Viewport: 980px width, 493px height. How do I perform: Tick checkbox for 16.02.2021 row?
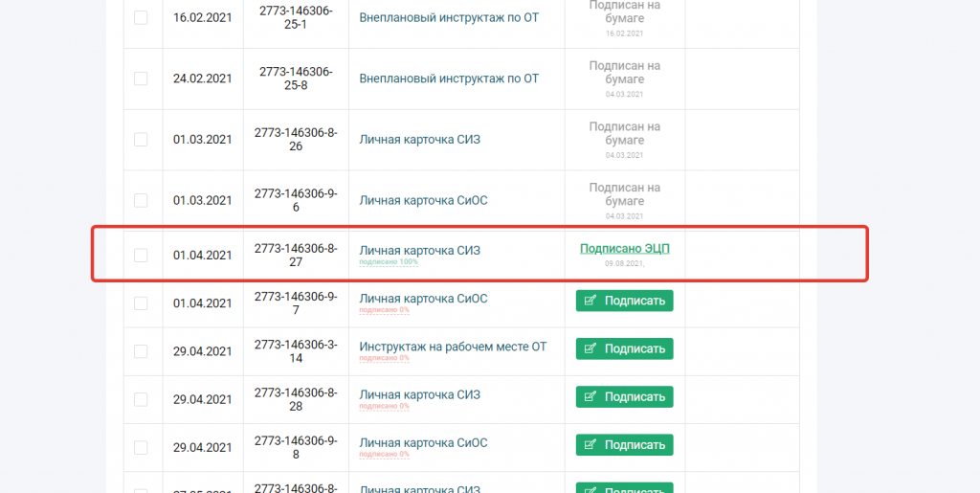pos(141,17)
